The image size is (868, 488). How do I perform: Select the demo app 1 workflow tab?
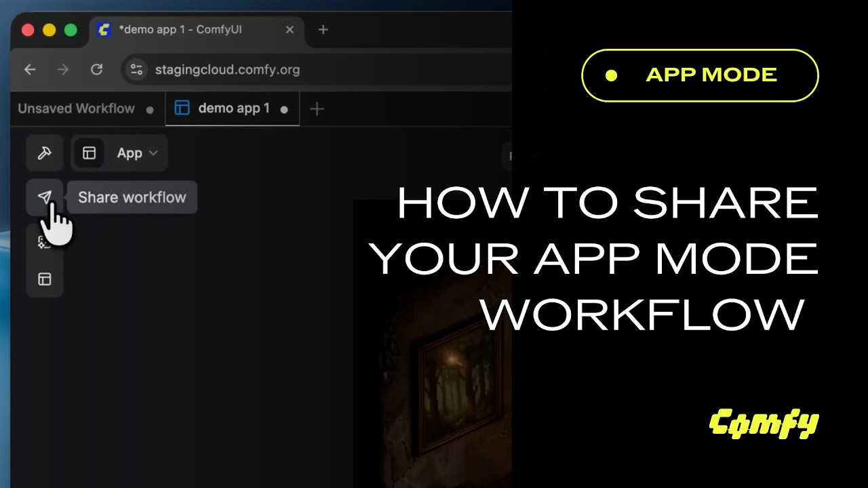coord(233,109)
